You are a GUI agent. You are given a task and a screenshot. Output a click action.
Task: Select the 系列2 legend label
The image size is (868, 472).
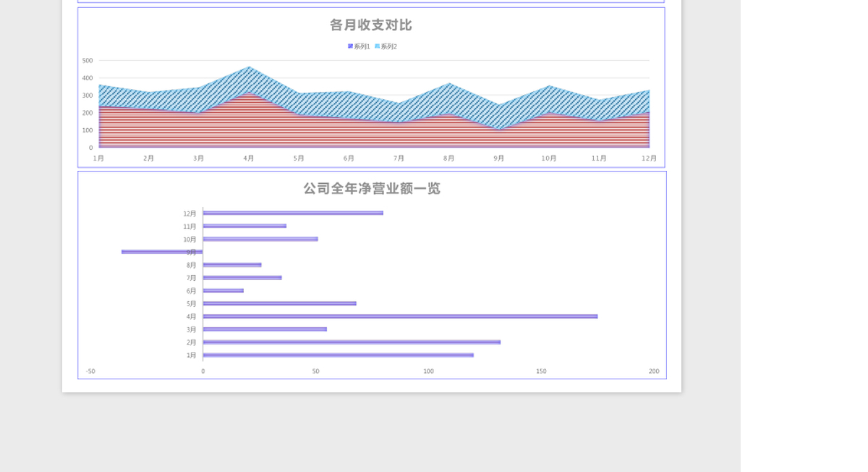coord(389,46)
